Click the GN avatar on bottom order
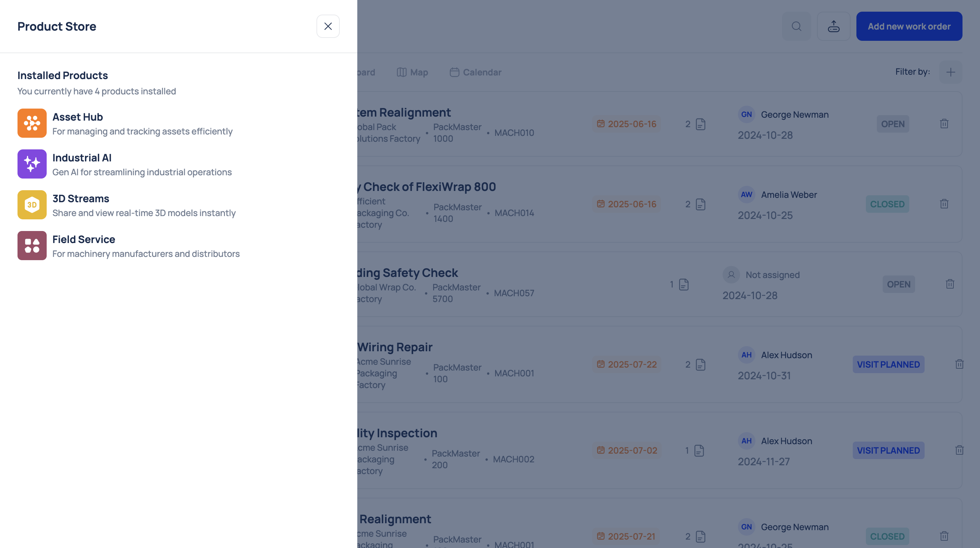This screenshot has height=548, width=980. (746, 527)
